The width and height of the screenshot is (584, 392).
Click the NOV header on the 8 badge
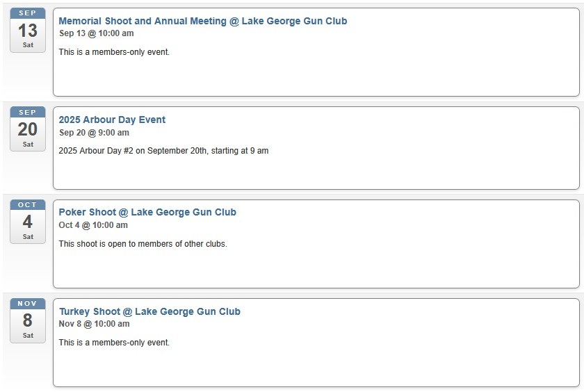28,304
